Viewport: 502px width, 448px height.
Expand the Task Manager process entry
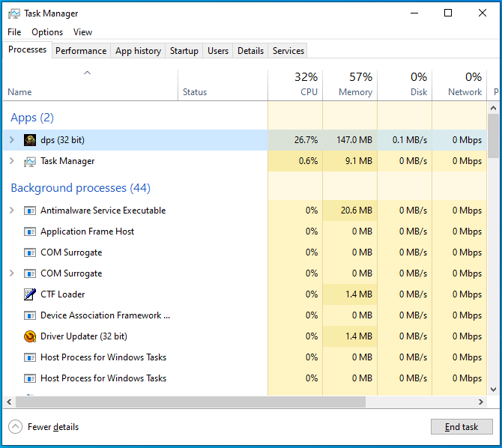click(x=11, y=161)
